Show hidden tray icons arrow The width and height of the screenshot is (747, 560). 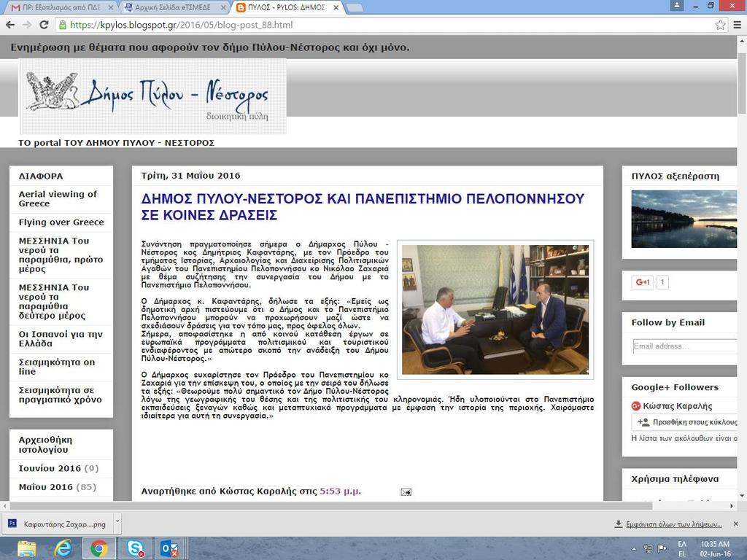[x=634, y=549]
